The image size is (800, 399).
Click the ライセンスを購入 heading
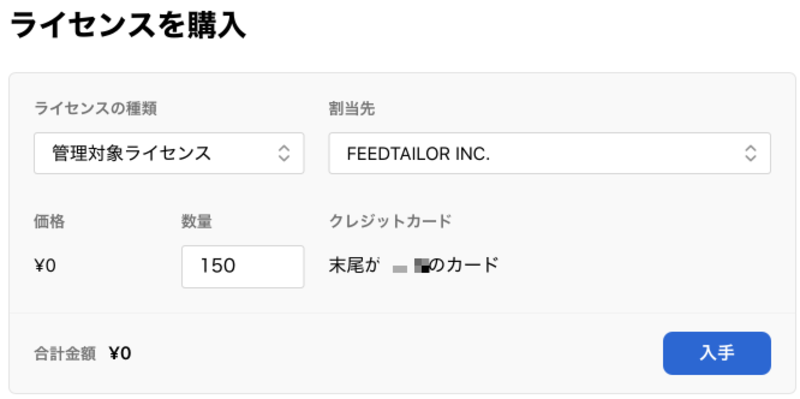pos(128,26)
